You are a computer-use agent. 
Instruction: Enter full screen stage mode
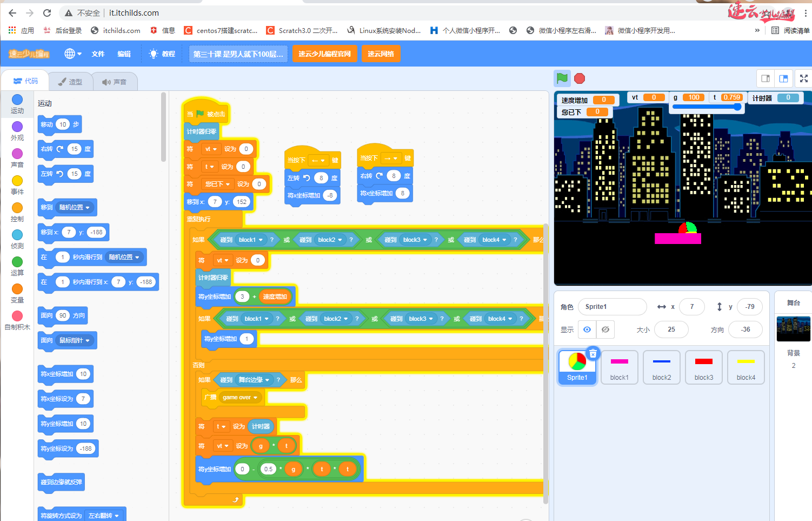(803, 78)
